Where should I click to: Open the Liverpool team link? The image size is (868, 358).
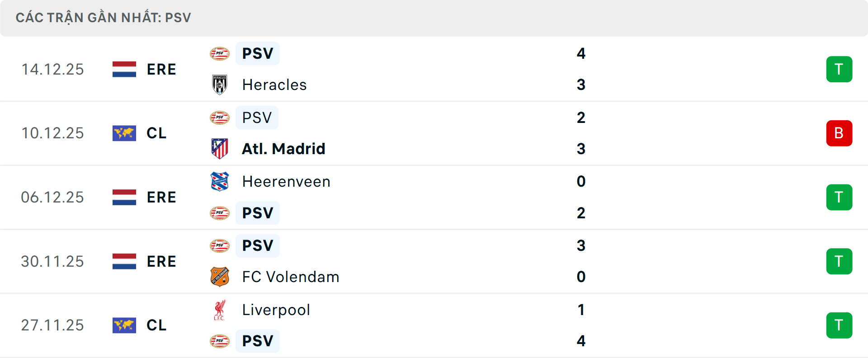276,310
